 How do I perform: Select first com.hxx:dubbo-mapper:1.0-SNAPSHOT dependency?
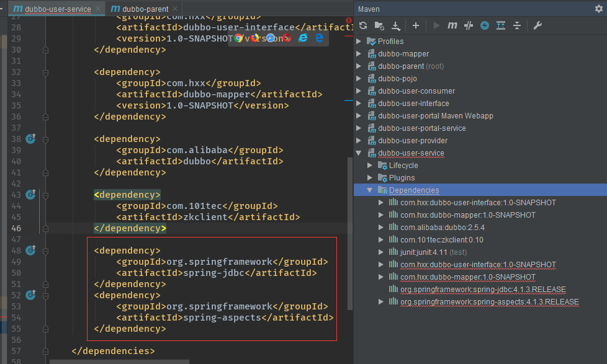(x=467, y=215)
